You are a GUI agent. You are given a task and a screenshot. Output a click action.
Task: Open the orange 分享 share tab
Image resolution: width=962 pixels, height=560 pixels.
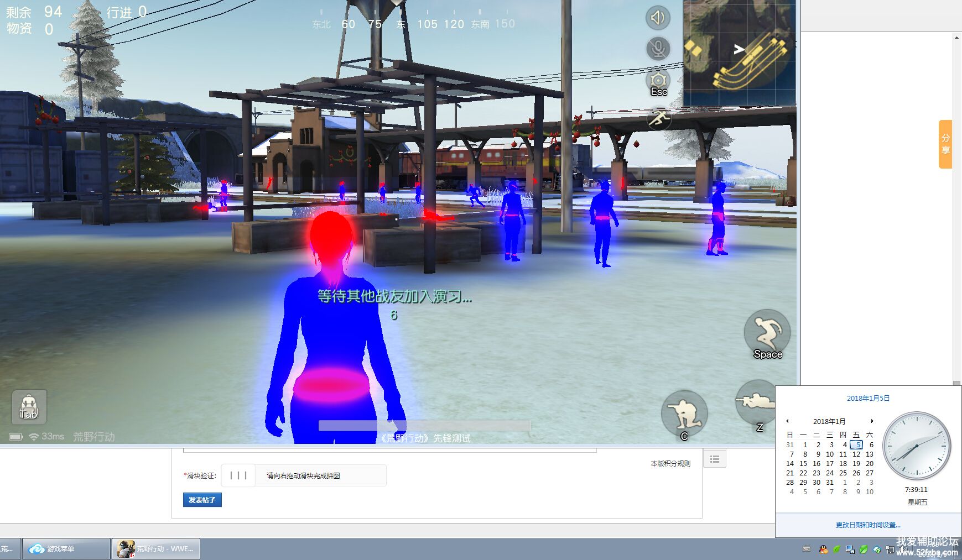[x=945, y=144]
